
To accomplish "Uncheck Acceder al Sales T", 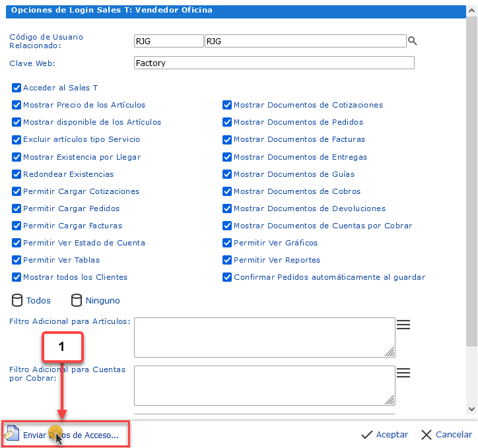I will click(x=17, y=88).
